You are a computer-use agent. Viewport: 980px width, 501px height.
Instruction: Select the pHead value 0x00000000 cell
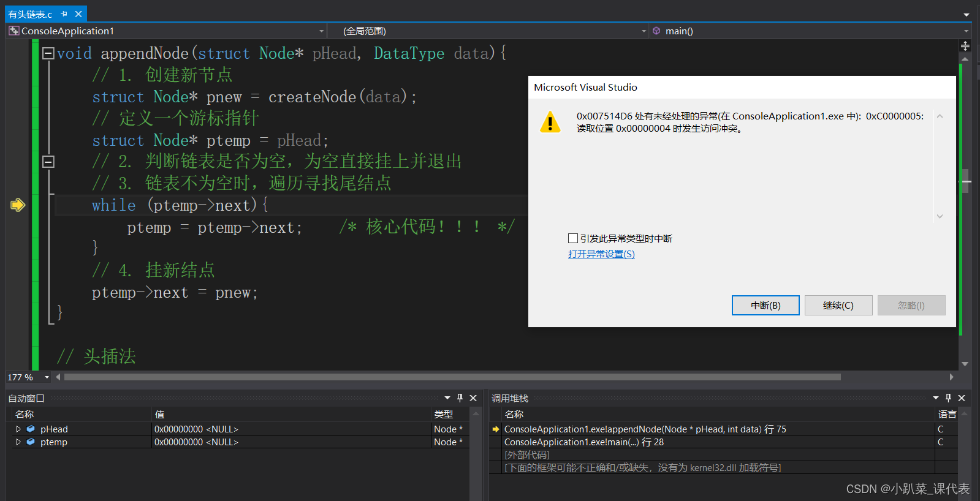coord(292,429)
